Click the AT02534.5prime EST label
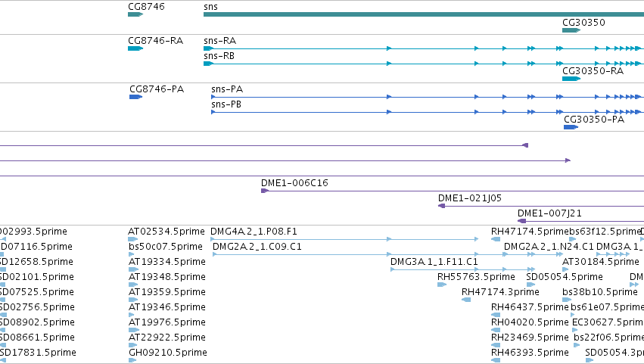Screen dimensions: 644x364 (x=166, y=232)
